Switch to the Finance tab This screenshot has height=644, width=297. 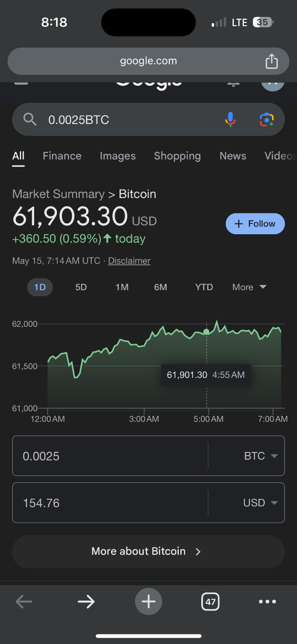click(x=62, y=156)
